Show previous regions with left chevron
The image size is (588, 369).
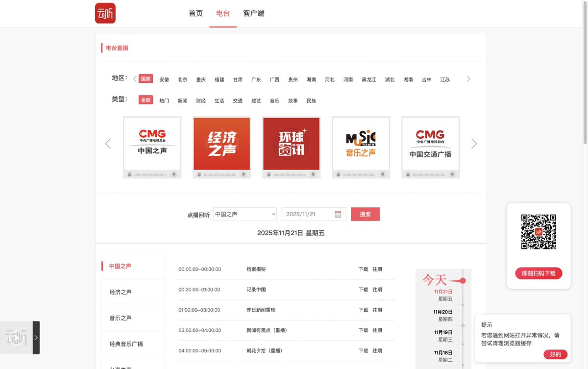tap(135, 79)
